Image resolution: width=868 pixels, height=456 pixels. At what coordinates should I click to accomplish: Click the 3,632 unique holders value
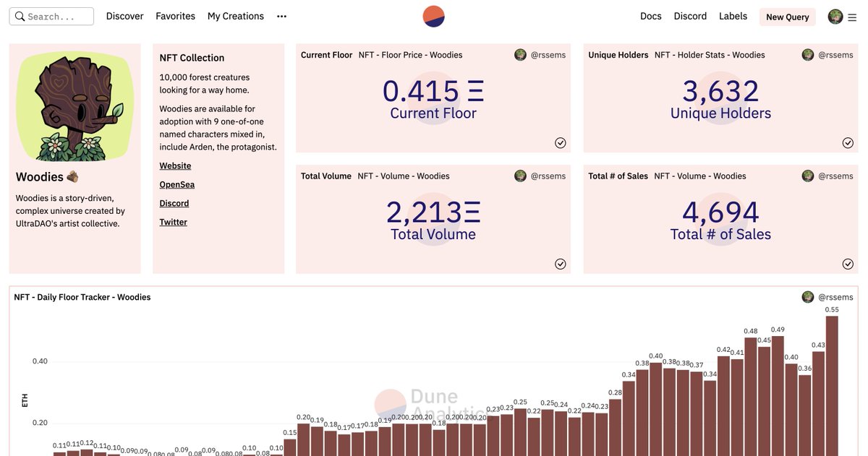[721, 91]
